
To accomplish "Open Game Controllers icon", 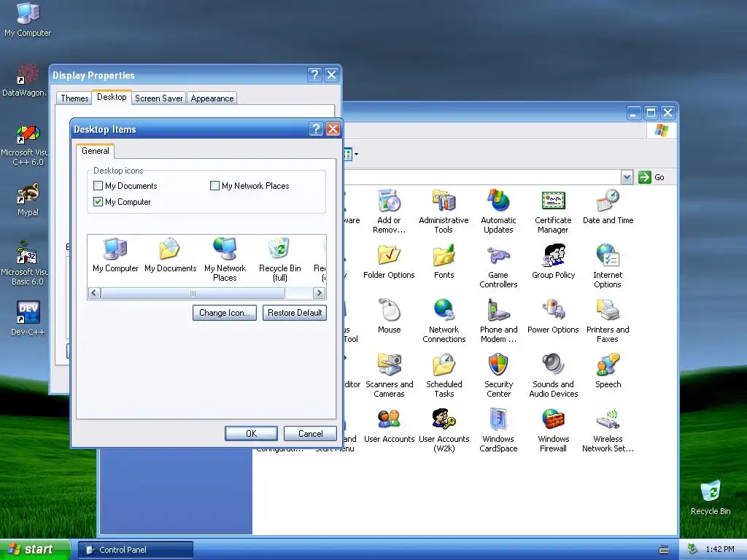I will [x=498, y=266].
